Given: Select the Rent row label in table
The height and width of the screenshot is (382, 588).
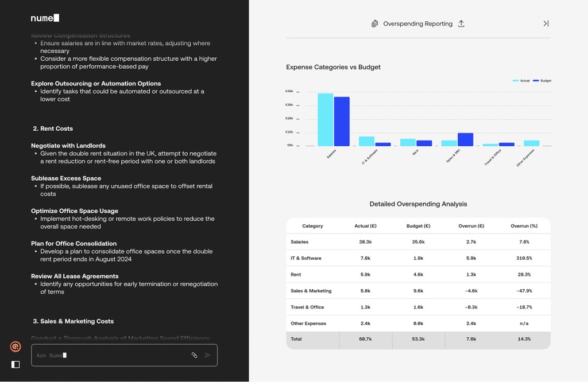Looking at the screenshot, I should tap(296, 275).
